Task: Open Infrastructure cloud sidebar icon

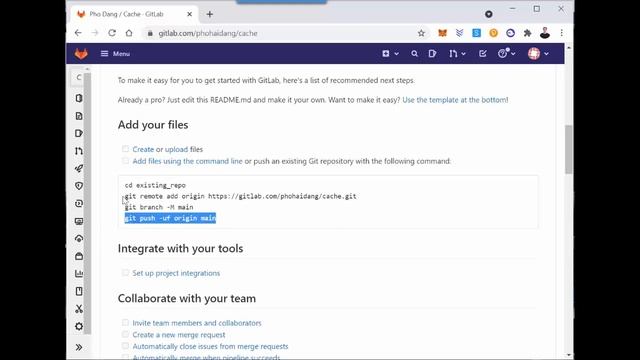Action: (79, 239)
